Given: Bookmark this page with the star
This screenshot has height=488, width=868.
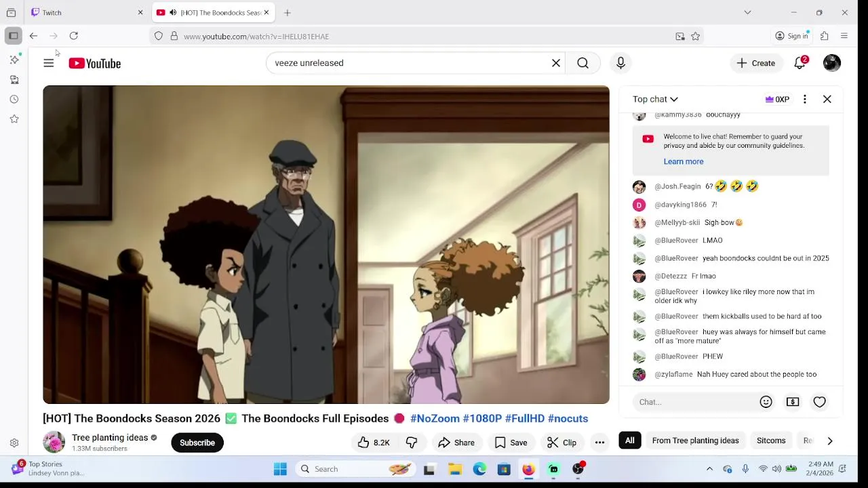Looking at the screenshot, I should click(x=695, y=36).
